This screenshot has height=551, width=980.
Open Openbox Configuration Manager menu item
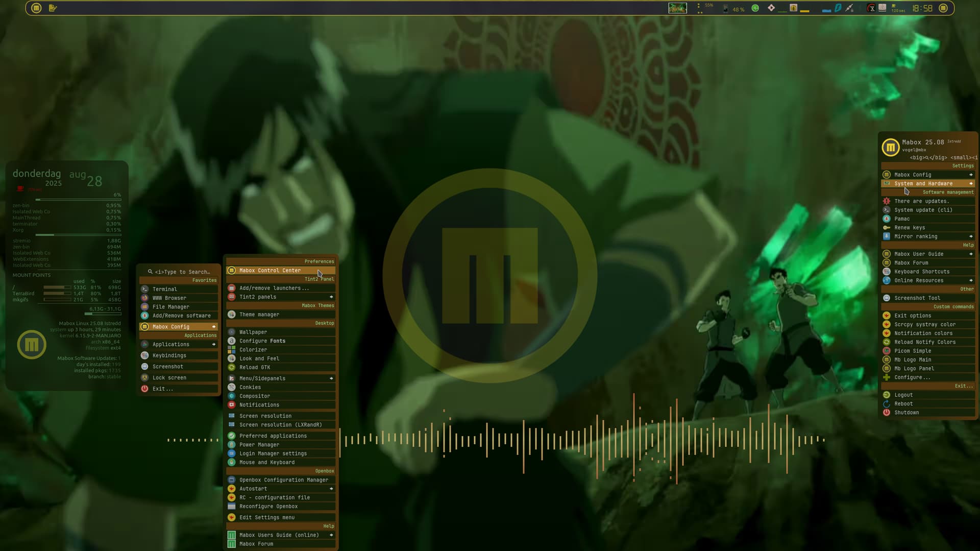coord(284,480)
